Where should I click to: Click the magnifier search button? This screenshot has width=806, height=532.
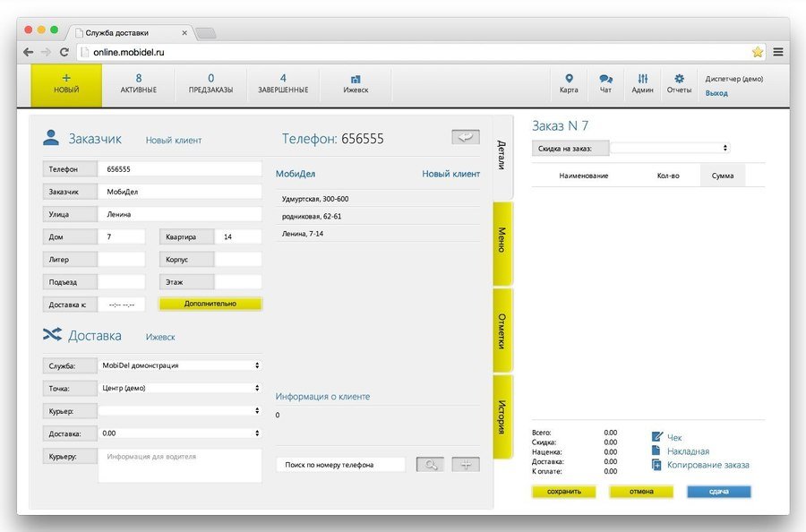coord(430,465)
